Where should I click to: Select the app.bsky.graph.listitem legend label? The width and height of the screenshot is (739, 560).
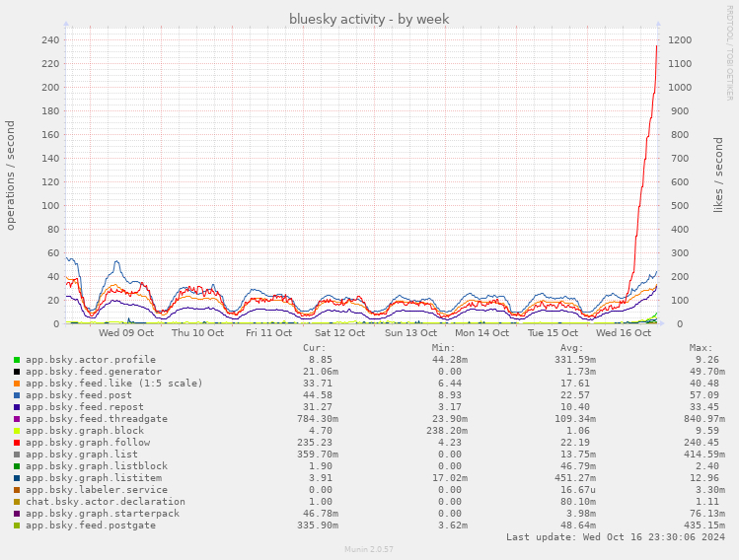coord(94,478)
